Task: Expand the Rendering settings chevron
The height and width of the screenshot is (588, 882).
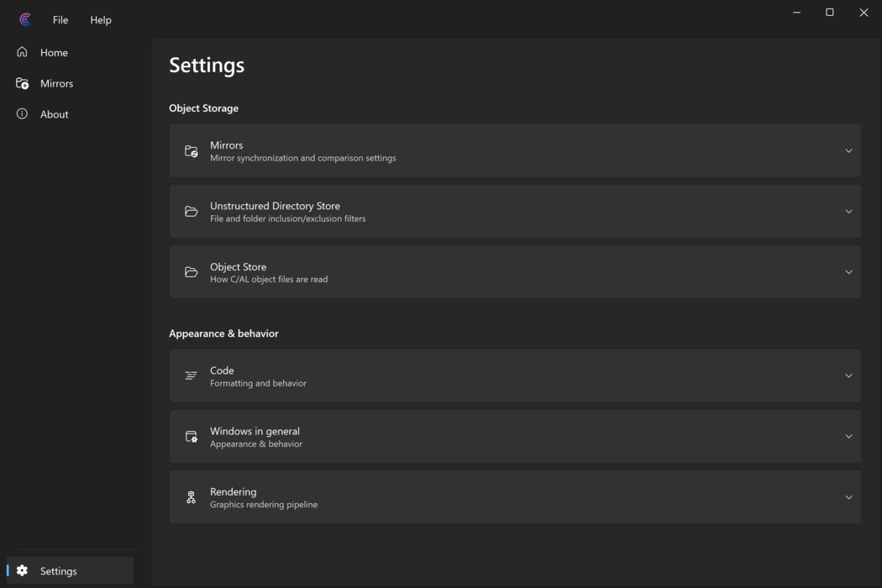Action: tap(848, 497)
